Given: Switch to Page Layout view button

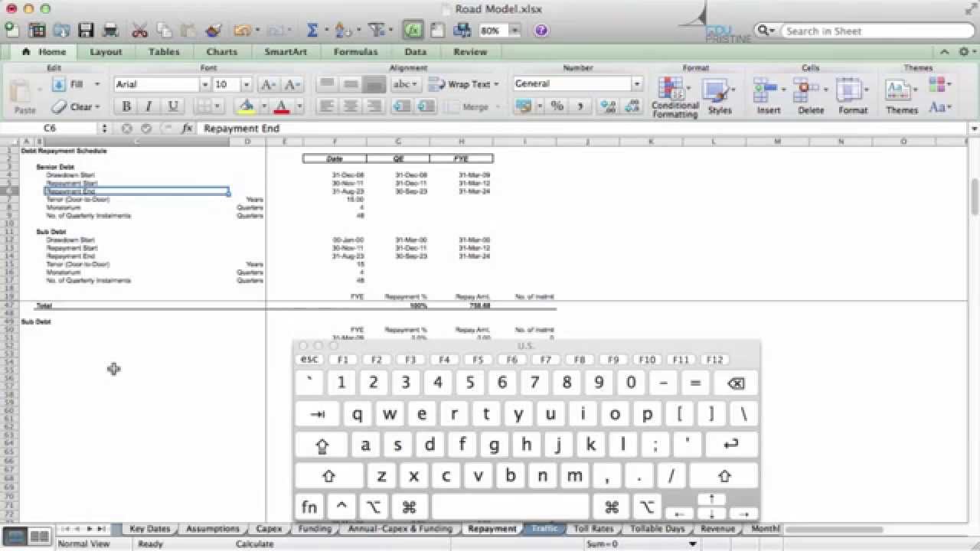Looking at the screenshot, I should pyautogui.click(x=39, y=536).
